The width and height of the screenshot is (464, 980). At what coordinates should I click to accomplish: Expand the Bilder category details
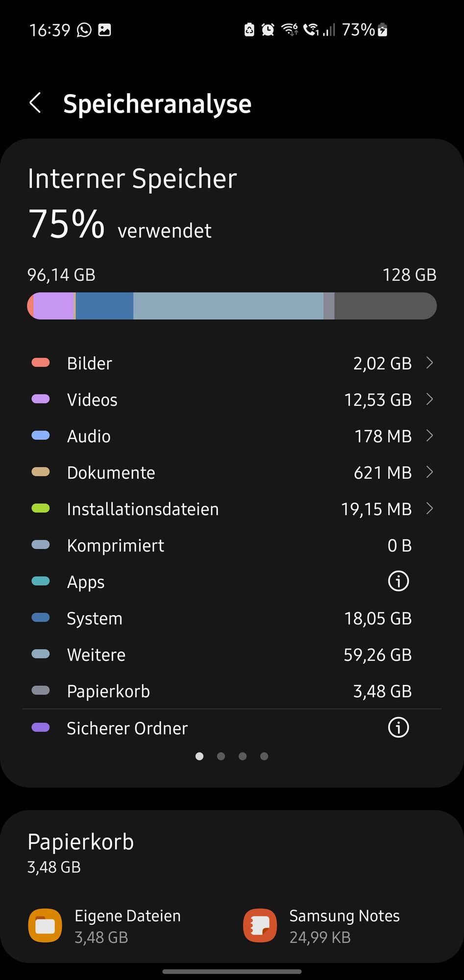coord(430,363)
